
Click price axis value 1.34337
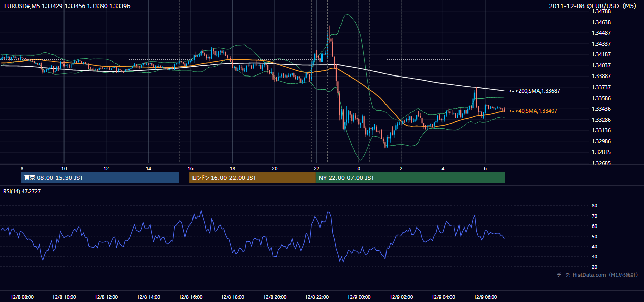[x=602, y=44]
